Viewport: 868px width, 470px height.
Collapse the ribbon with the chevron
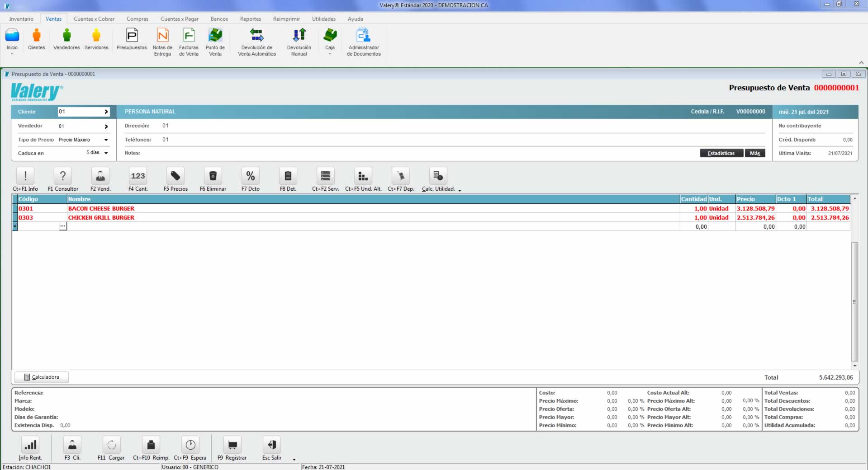861,63
